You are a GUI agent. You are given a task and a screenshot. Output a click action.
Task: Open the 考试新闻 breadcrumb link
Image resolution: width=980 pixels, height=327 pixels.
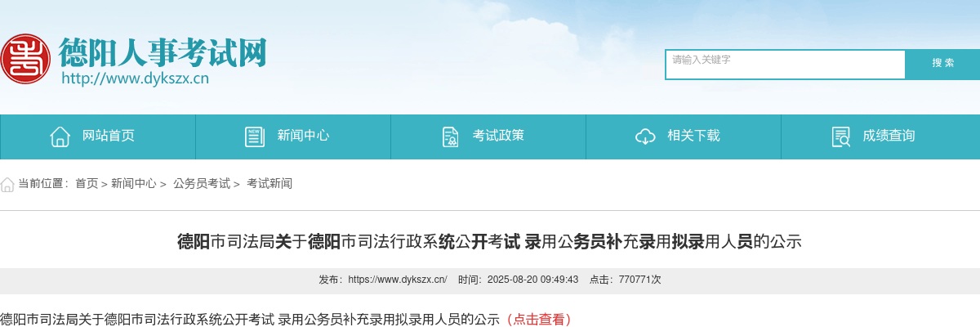pyautogui.click(x=269, y=184)
